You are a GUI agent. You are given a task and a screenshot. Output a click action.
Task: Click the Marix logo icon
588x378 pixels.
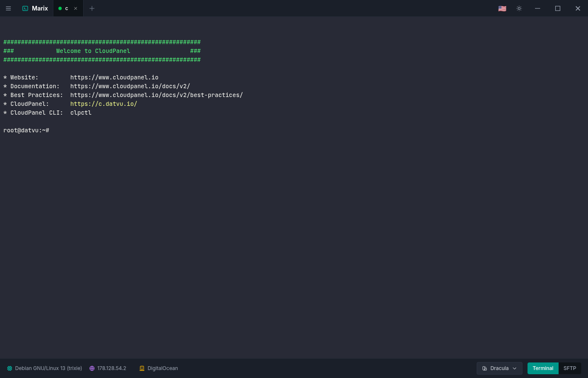click(25, 8)
